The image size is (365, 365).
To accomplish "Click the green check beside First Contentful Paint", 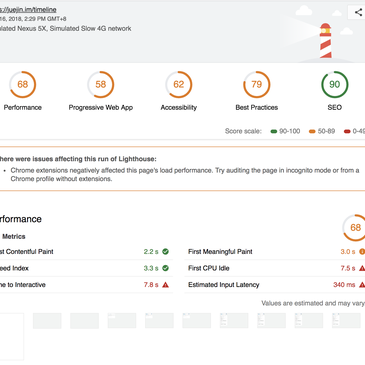I will [x=165, y=252].
